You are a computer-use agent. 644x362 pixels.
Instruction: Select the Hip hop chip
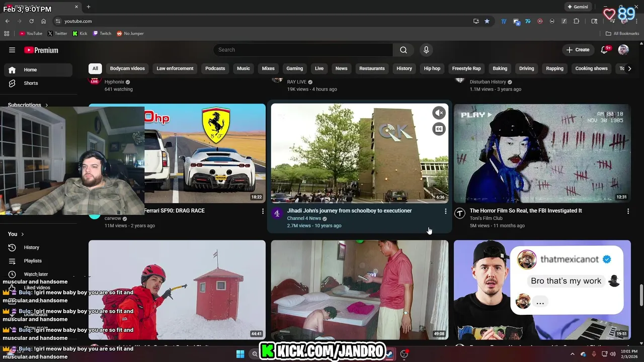432,68
